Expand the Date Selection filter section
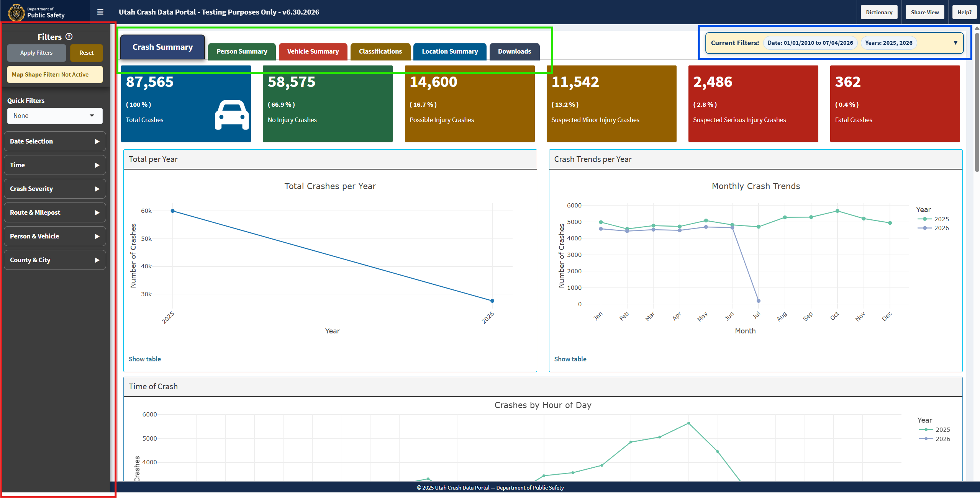 [x=55, y=141]
